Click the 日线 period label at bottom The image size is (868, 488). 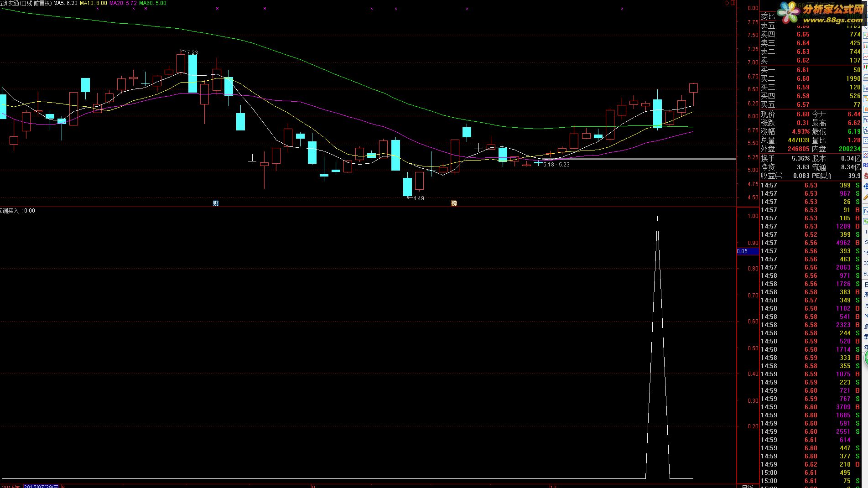coord(747,486)
